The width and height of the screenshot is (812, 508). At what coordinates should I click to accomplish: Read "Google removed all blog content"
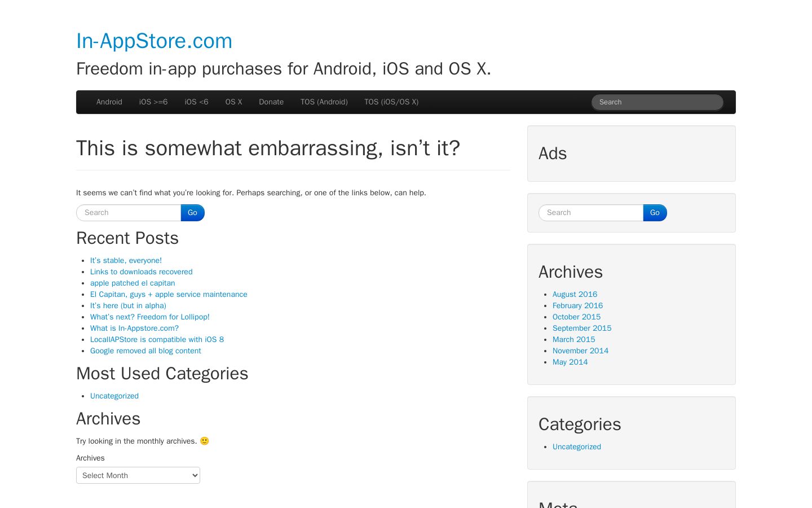click(145, 351)
